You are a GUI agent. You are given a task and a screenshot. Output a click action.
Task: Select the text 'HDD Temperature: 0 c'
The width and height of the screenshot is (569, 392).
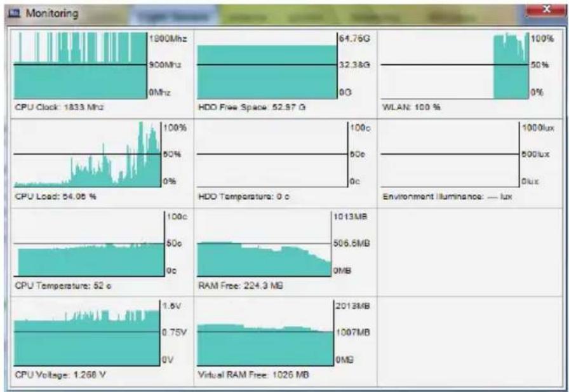[244, 196]
